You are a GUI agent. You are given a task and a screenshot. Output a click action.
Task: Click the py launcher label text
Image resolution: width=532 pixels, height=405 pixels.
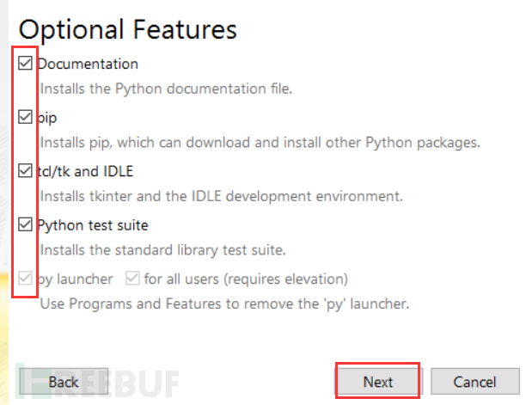click(x=75, y=279)
